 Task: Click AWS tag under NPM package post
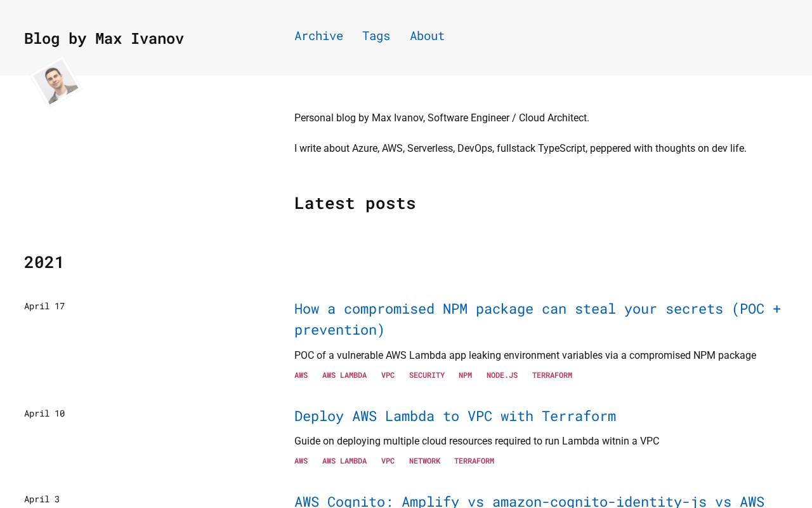point(301,375)
